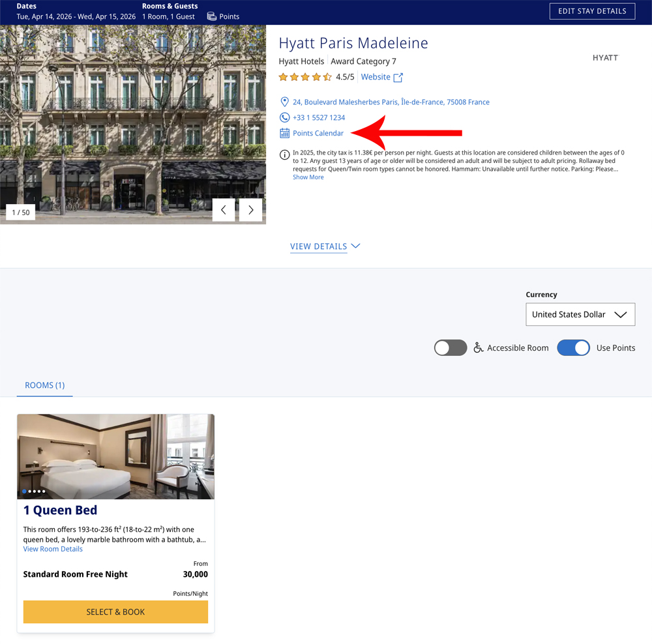
Task: Click the phone number +33 1 5527 1234
Action: coord(319,118)
